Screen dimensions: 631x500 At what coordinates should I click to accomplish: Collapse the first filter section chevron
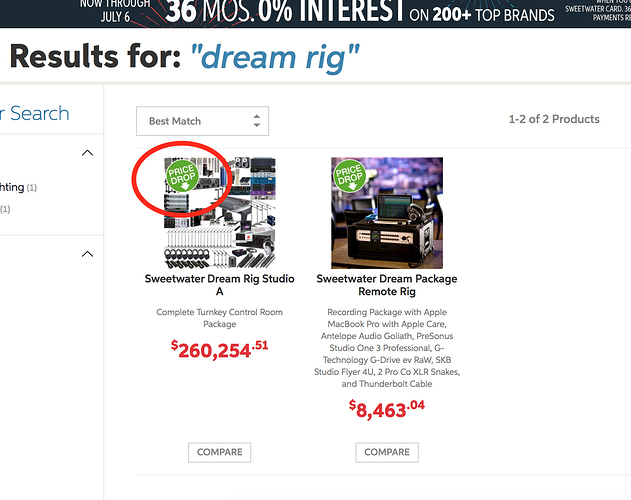(x=87, y=153)
